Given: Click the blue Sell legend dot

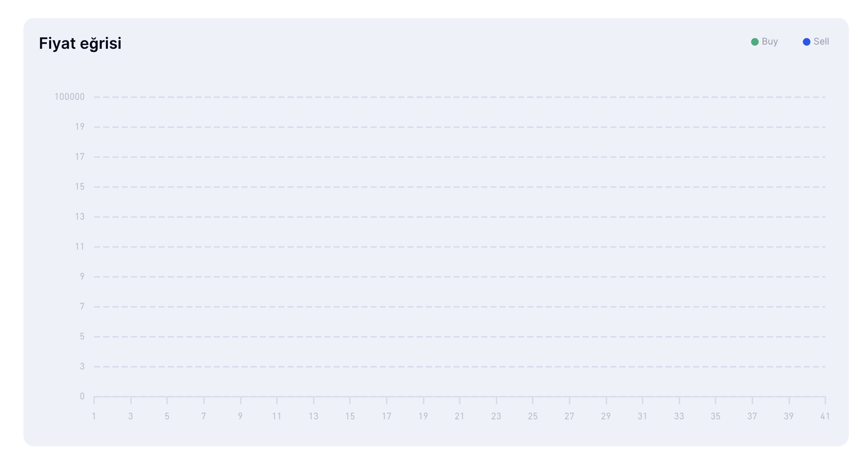Looking at the screenshot, I should pyautogui.click(x=807, y=42).
